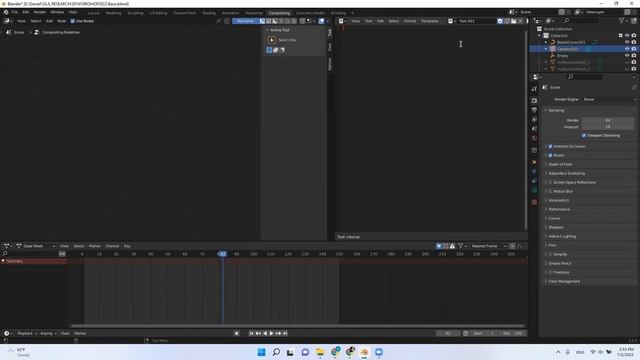Click the node editor pin icon

point(219,21)
